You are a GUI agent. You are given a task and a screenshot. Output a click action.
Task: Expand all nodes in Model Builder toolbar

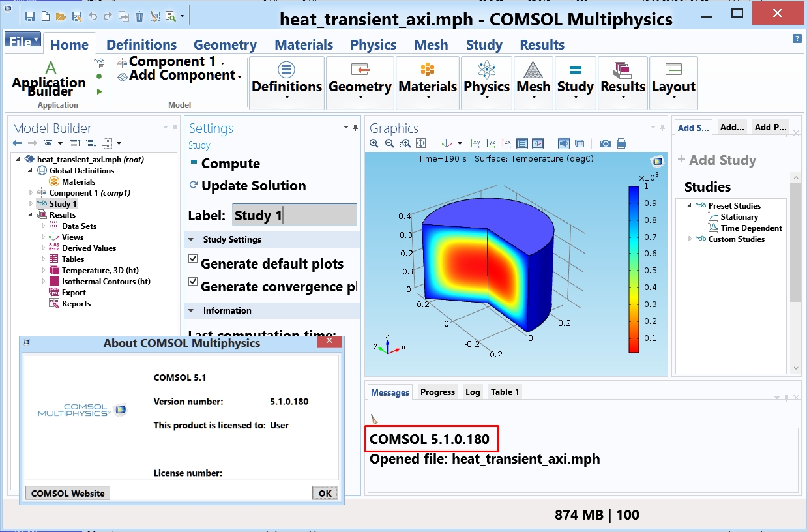91,143
